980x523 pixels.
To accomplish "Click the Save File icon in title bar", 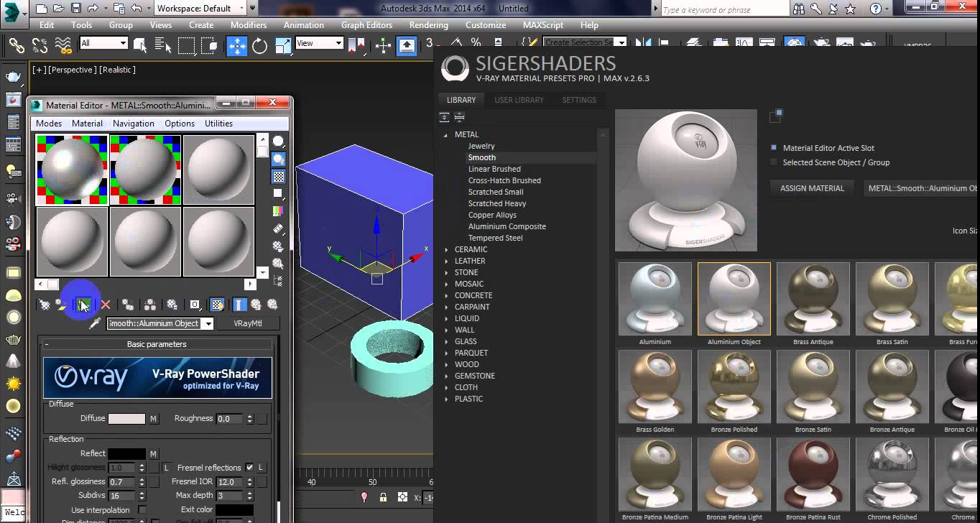I will pos(75,9).
